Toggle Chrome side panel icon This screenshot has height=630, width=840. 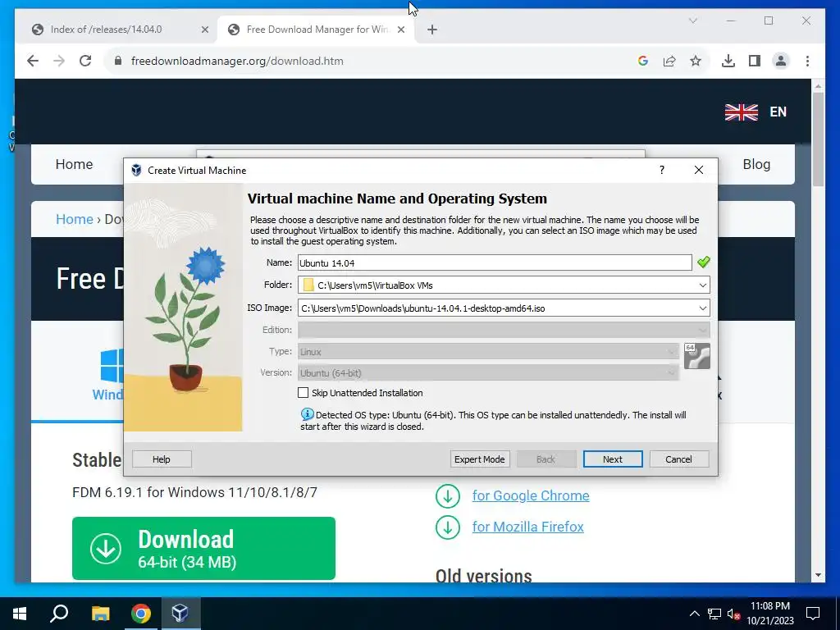(755, 61)
